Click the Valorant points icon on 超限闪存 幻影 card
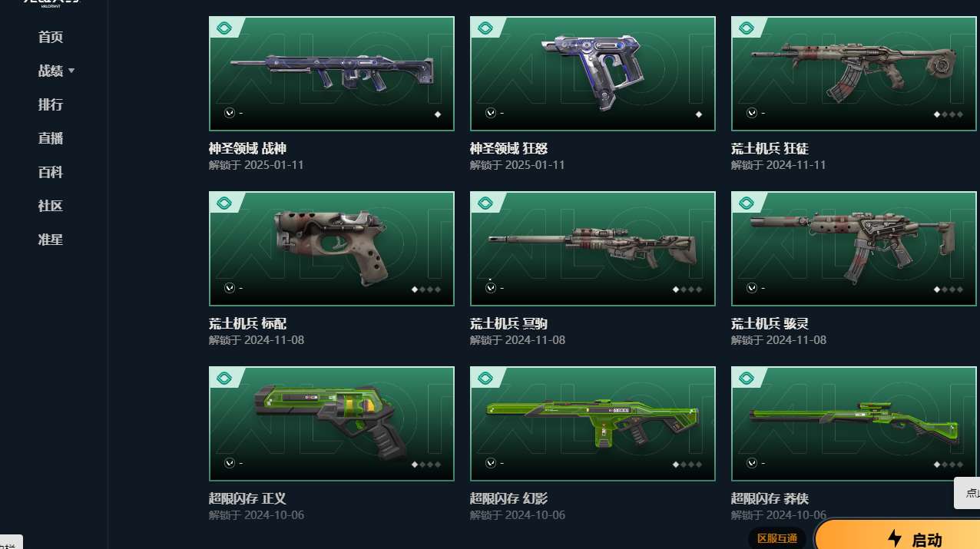The height and width of the screenshot is (549, 980). click(x=491, y=463)
